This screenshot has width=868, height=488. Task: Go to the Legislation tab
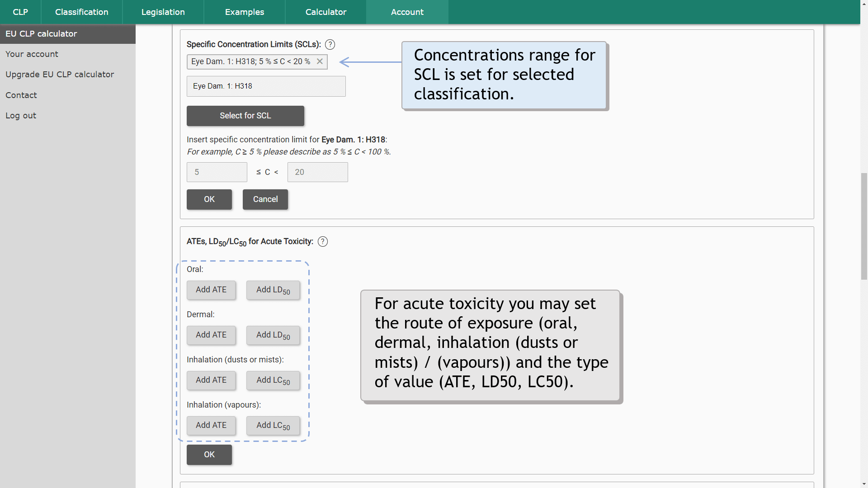(x=163, y=12)
